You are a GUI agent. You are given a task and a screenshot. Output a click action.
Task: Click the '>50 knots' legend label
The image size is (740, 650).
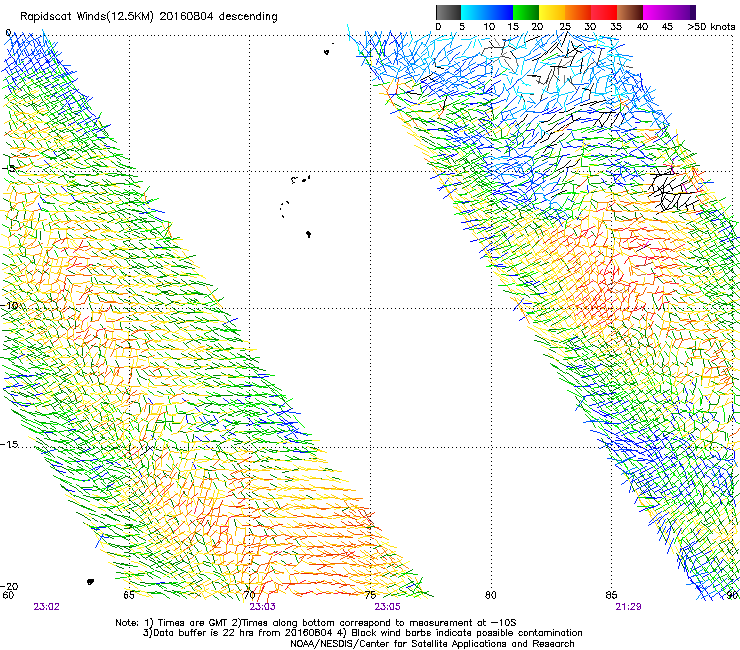point(711,27)
